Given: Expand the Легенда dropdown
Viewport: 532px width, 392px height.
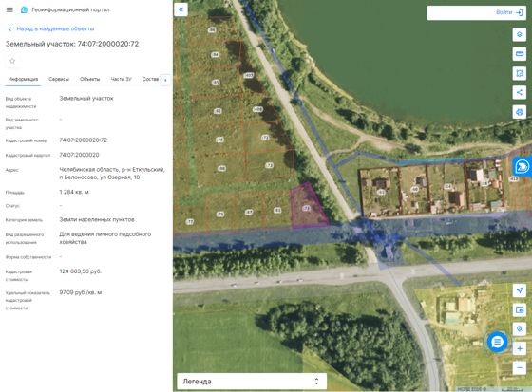Looking at the screenshot, I should click(252, 382).
